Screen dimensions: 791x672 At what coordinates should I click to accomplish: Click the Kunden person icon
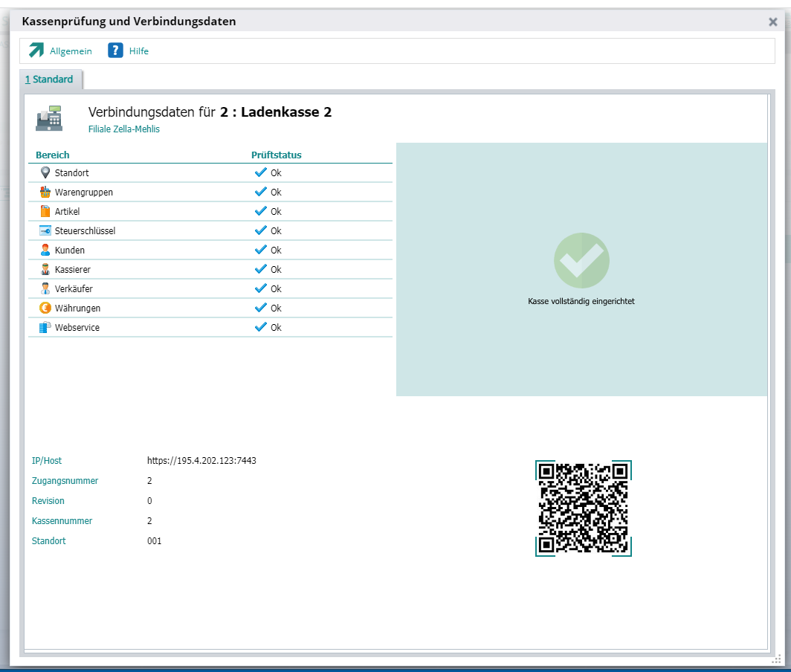[45, 250]
